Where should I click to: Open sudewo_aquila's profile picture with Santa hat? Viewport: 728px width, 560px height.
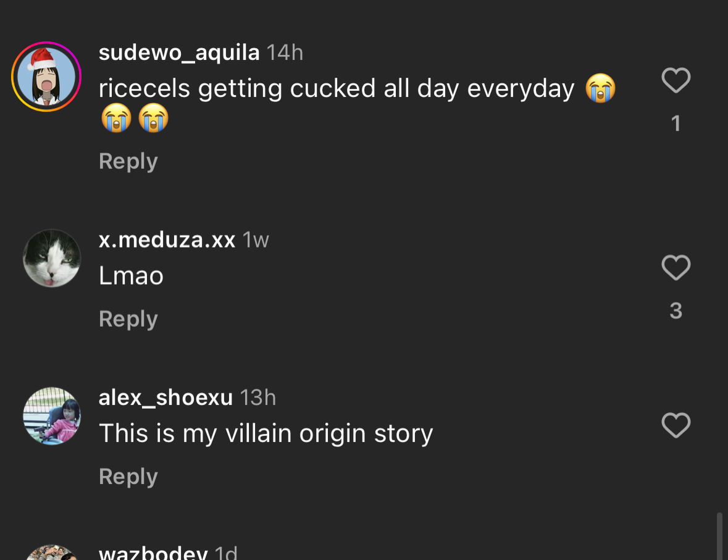click(46, 77)
